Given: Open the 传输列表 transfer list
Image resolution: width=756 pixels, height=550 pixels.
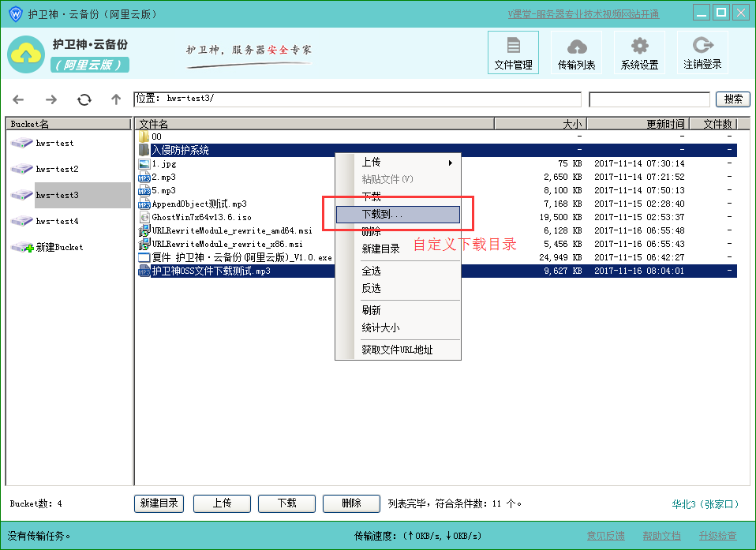Looking at the screenshot, I should click(x=576, y=53).
